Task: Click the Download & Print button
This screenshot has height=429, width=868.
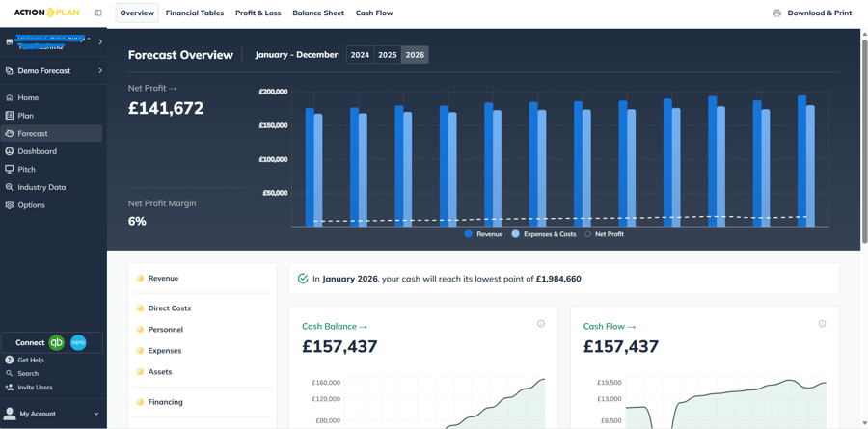Action: pyautogui.click(x=812, y=13)
